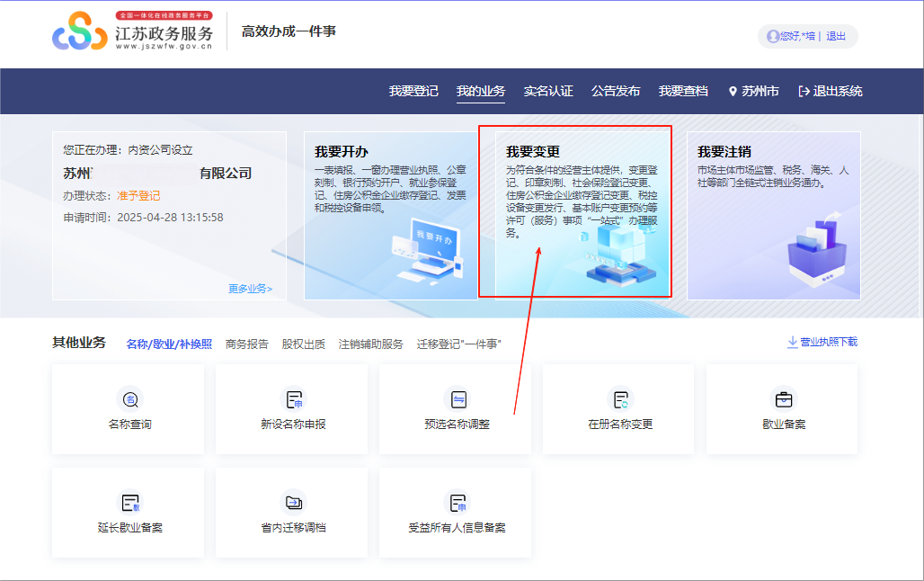Image resolution: width=924 pixels, height=581 pixels.
Task: Click the 退出 link in the header
Action: (836, 37)
